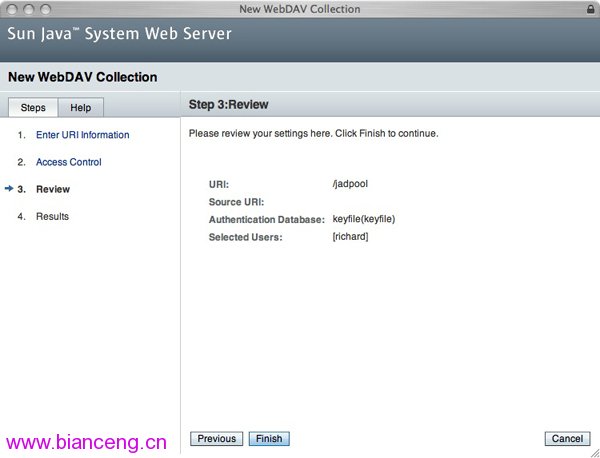Click the Selected Users label
The height and width of the screenshot is (458, 600).
tap(246, 237)
